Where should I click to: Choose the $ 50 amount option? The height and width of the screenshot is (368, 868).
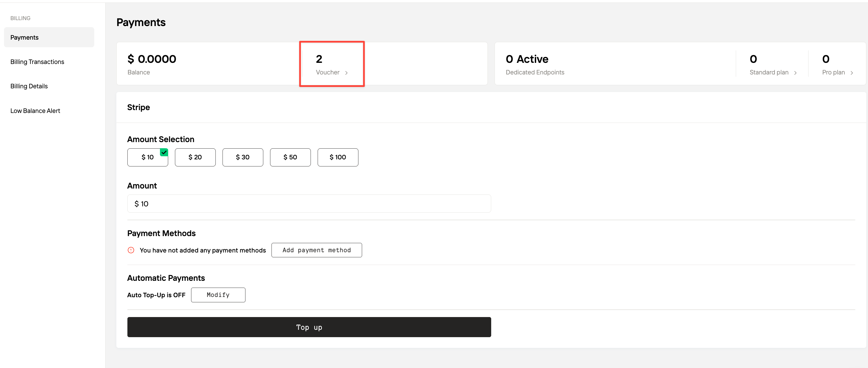point(290,157)
